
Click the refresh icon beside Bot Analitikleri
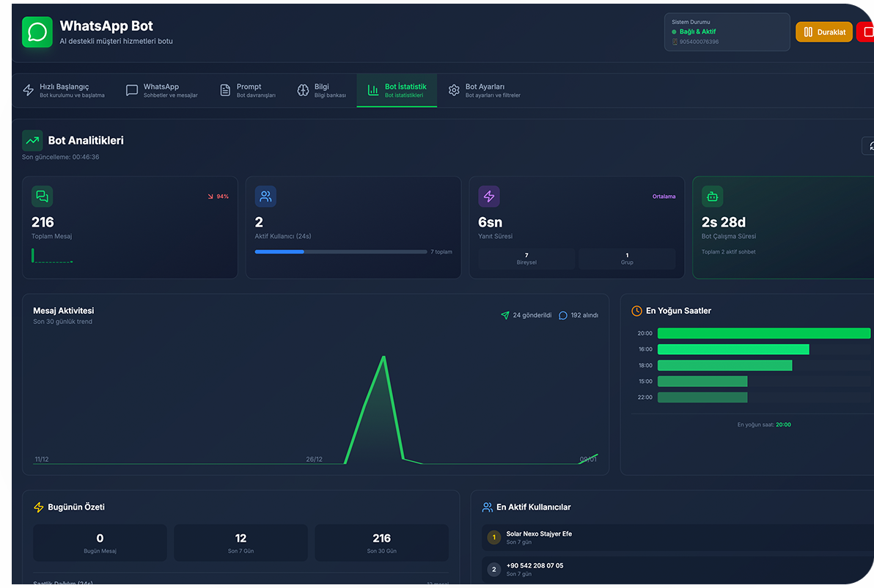(869, 146)
